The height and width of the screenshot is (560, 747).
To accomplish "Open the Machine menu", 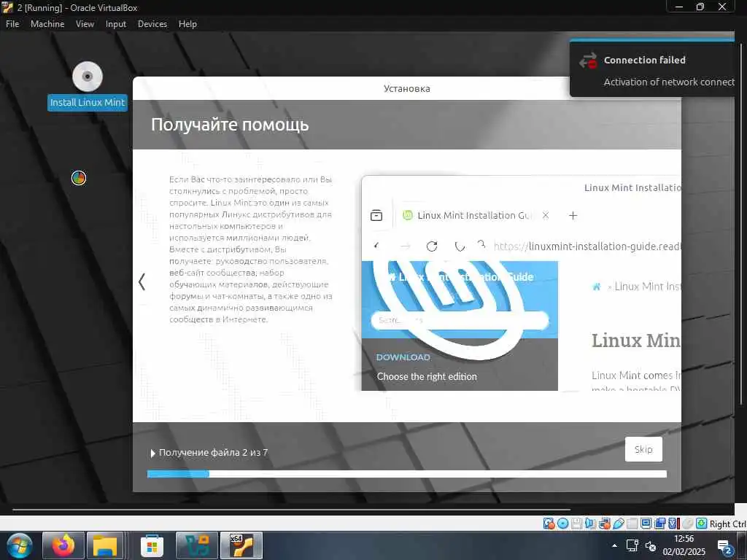I will (47, 24).
